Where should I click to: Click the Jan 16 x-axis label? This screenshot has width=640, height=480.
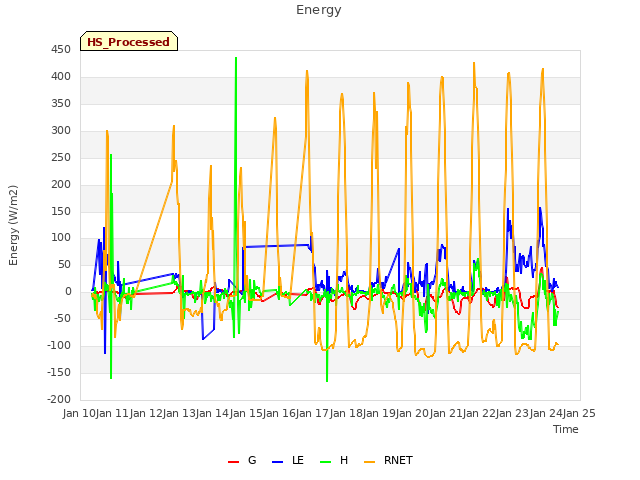(x=279, y=413)
